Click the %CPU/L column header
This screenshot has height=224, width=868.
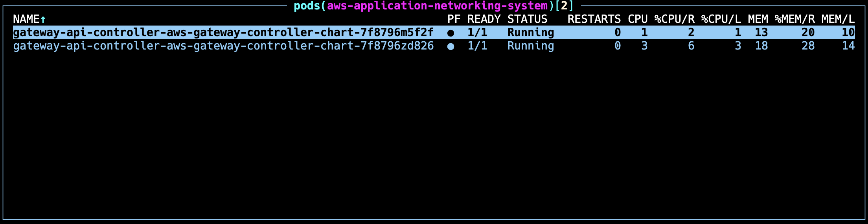point(721,19)
